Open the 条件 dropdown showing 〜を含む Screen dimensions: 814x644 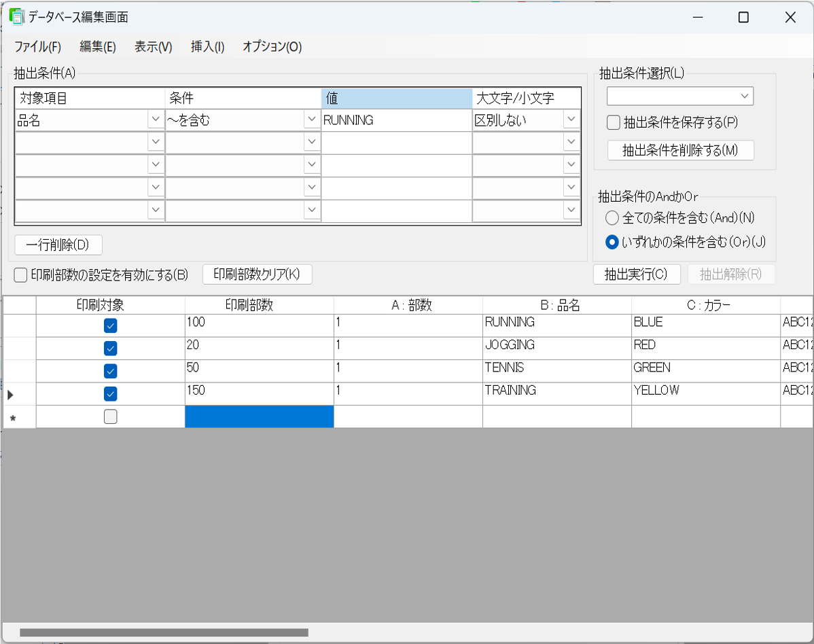(x=312, y=120)
